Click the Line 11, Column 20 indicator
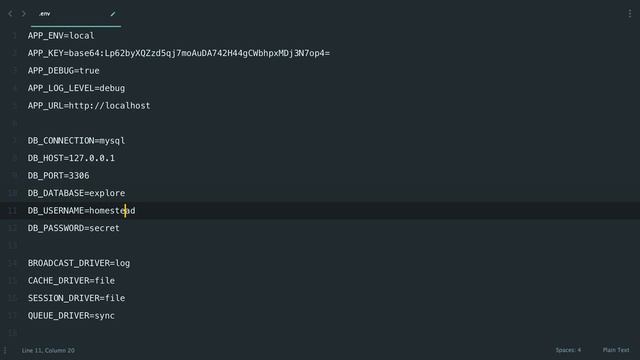Screen dimensions: 640x360 click(48, 350)
